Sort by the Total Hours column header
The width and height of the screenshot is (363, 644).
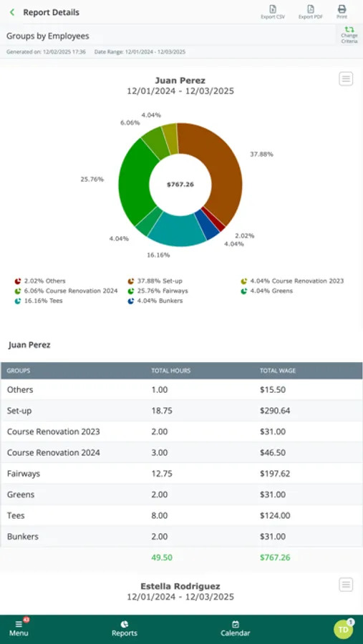click(x=171, y=371)
